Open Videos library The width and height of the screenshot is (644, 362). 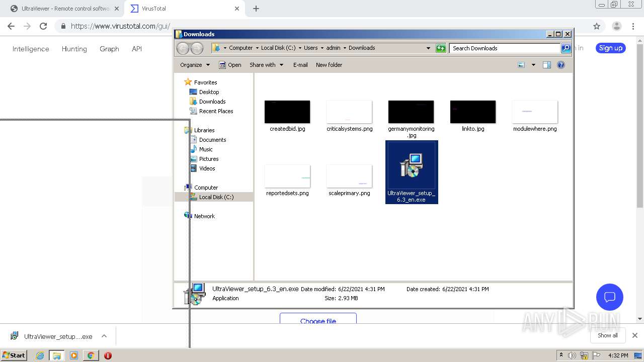[207, 168]
